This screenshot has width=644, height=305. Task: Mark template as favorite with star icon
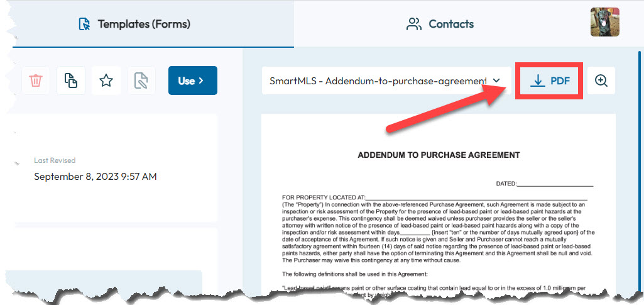coord(106,80)
